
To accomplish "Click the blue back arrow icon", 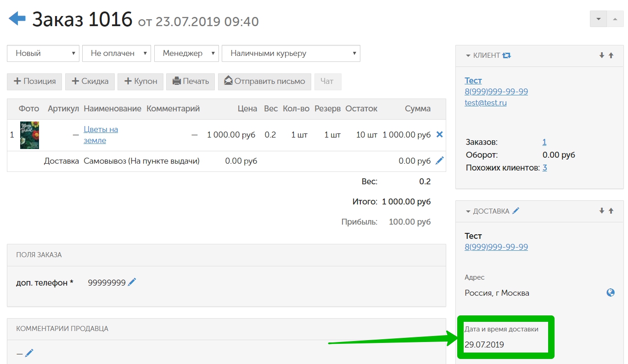I will pos(17,19).
